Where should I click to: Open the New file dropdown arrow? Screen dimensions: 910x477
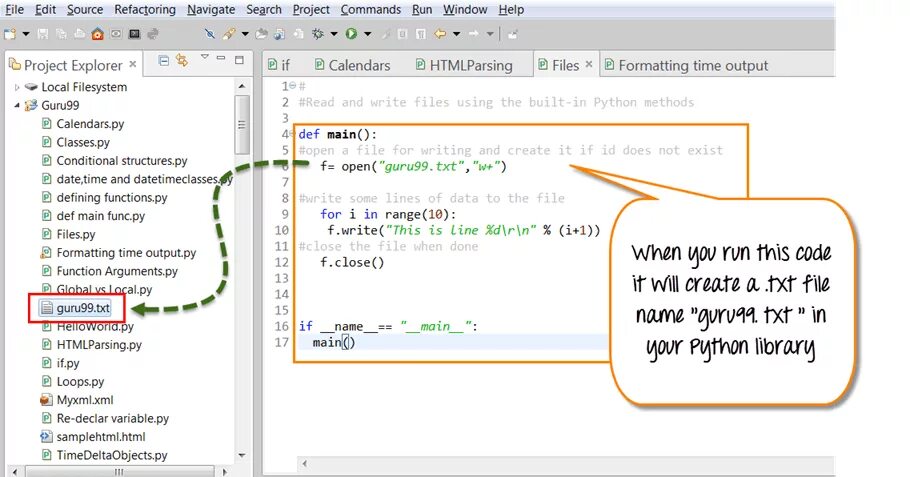tap(26, 34)
